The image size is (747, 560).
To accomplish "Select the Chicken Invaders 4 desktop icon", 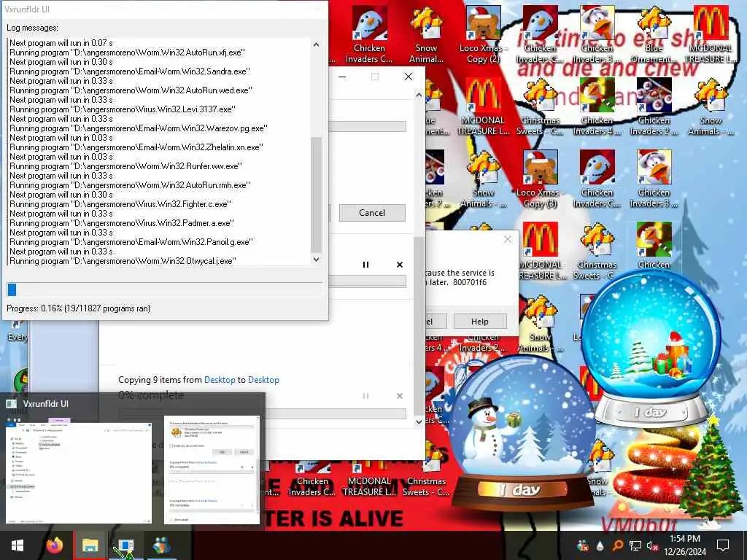I will click(x=597, y=108).
